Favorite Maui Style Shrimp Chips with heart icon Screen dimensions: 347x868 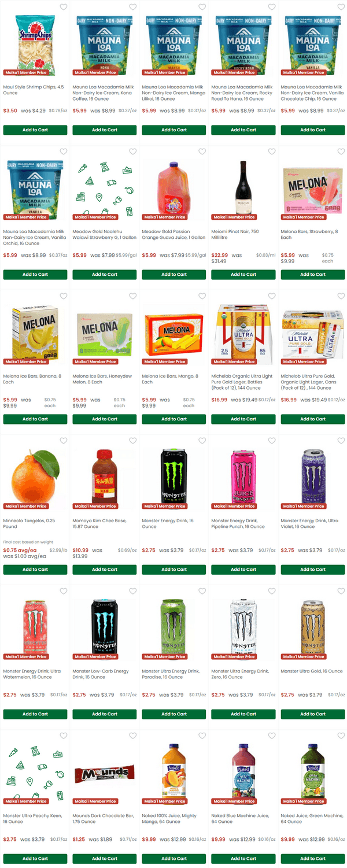pos(64,7)
